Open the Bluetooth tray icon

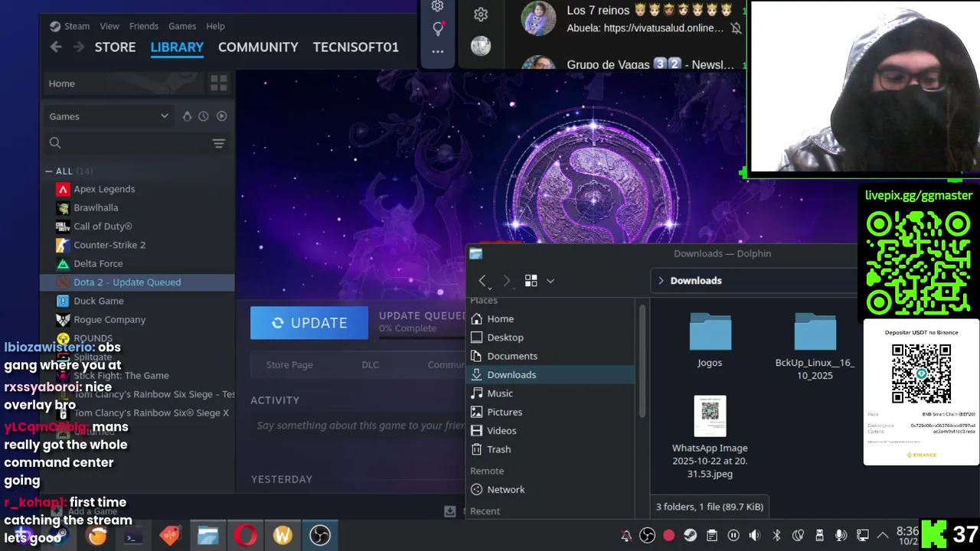click(776, 536)
